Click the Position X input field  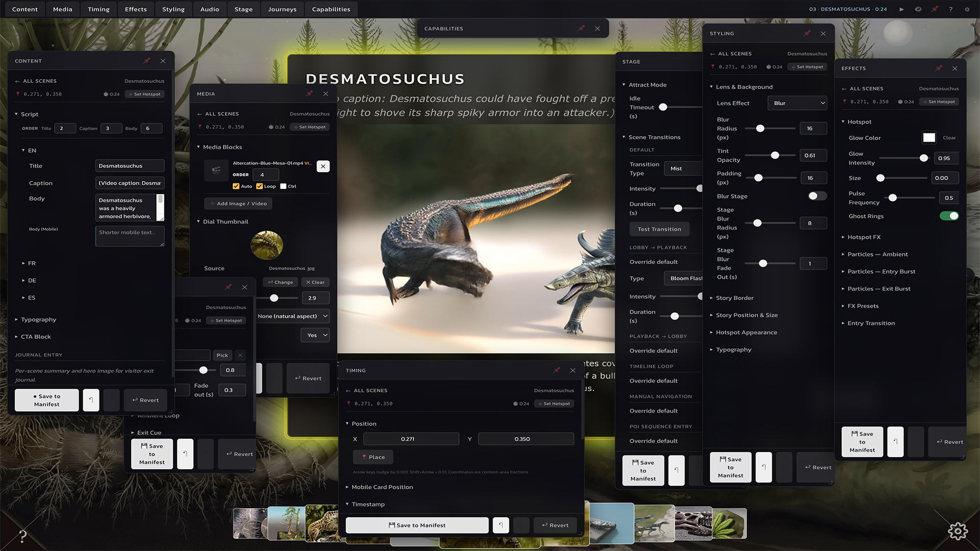411,439
